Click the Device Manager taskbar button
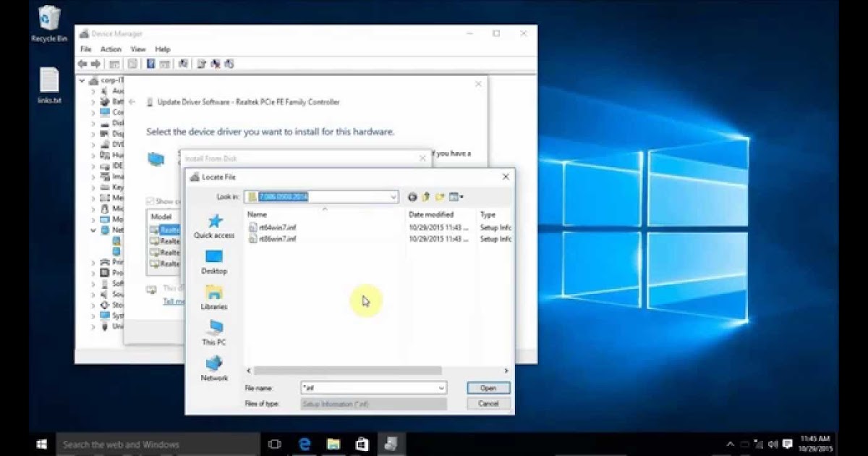This screenshot has width=868, height=456. click(x=391, y=444)
